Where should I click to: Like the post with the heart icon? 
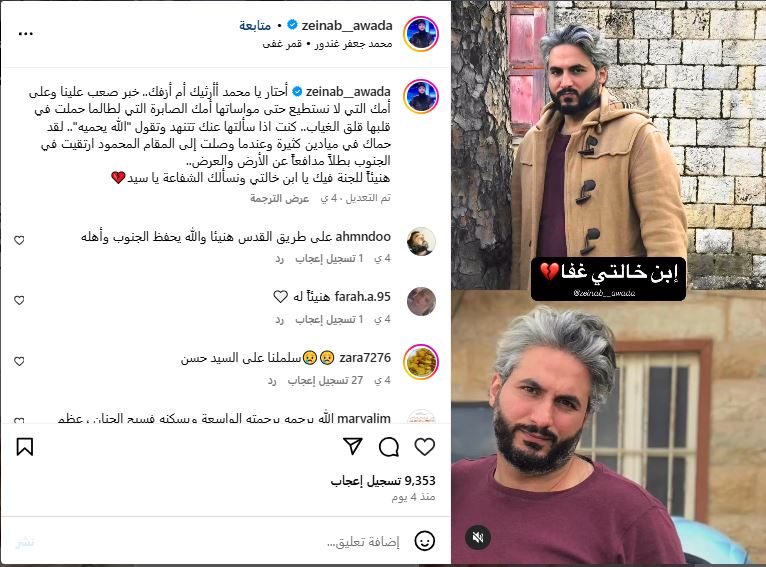[x=425, y=447]
